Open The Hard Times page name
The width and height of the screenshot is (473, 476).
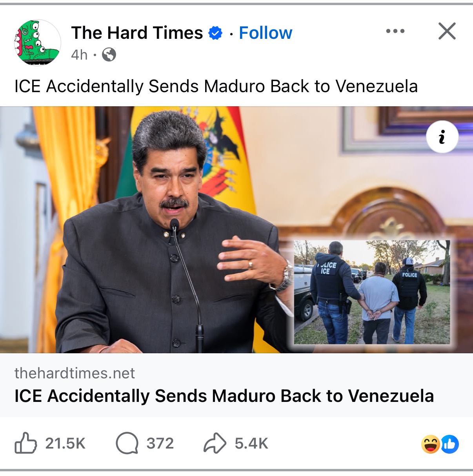pos(137,33)
